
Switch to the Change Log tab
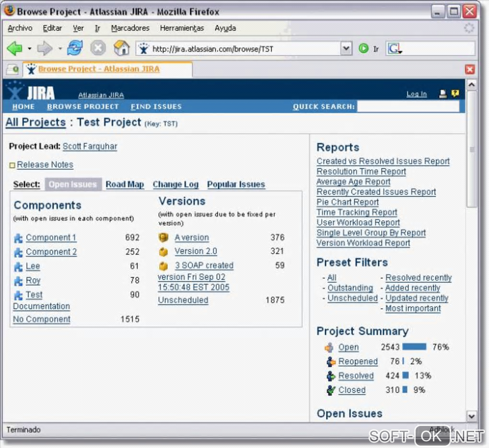pos(175,184)
